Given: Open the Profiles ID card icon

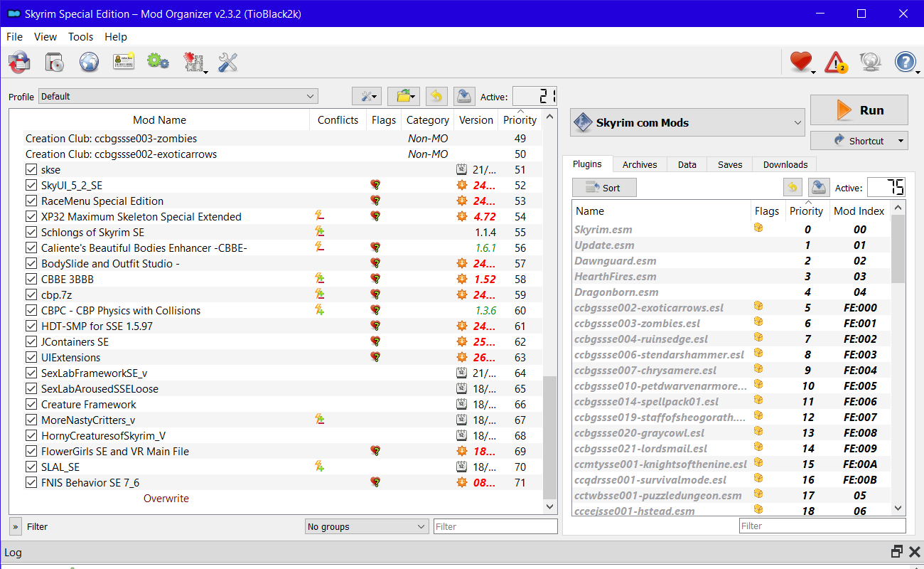Looking at the screenshot, I should (124, 63).
